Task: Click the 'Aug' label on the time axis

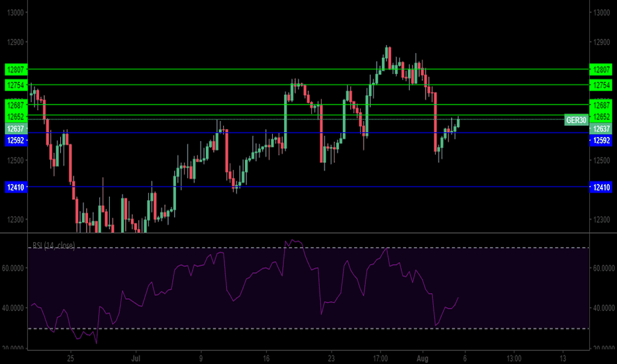Action: 422,359
